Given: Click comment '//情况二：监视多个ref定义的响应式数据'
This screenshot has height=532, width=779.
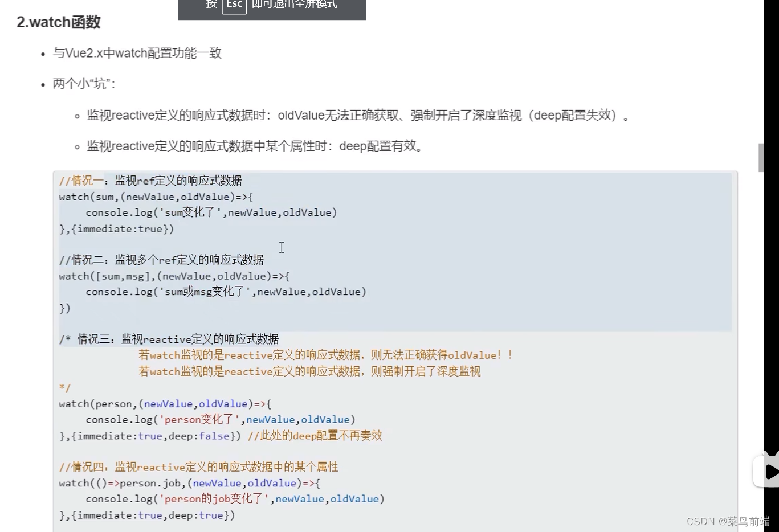Looking at the screenshot, I should pyautogui.click(x=161, y=260).
